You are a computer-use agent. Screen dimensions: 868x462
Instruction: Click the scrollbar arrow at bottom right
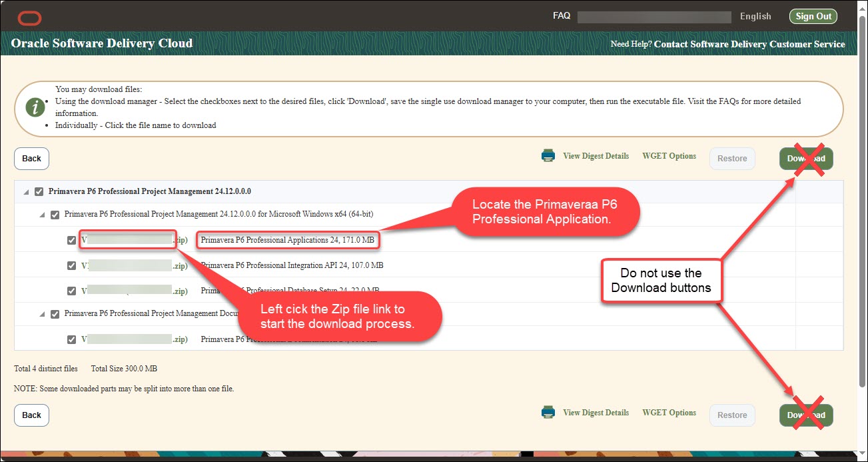click(861, 453)
